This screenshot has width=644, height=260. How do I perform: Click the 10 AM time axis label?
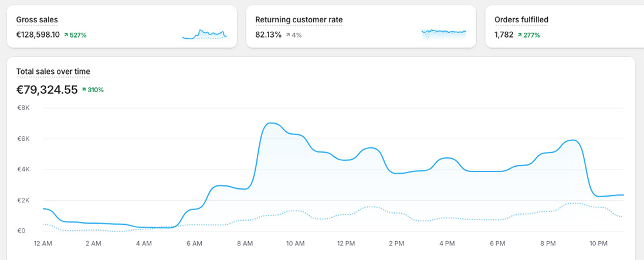point(295,243)
